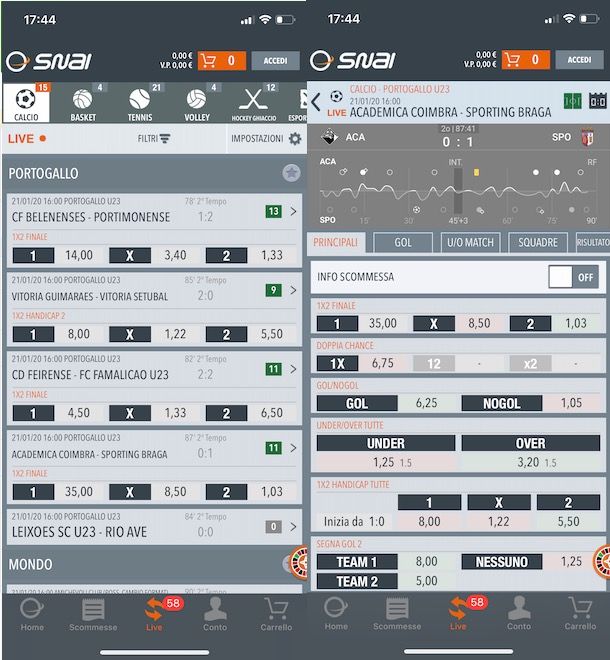Open the scoreboard 0:0 icon
The height and width of the screenshot is (660, 610).
pos(598,101)
